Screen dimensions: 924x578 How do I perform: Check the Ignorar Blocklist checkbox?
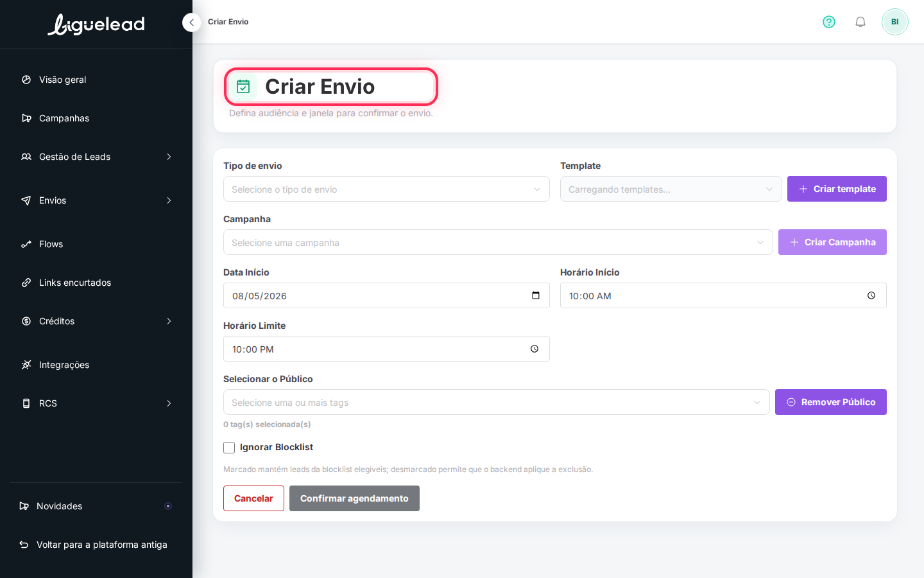[229, 448]
